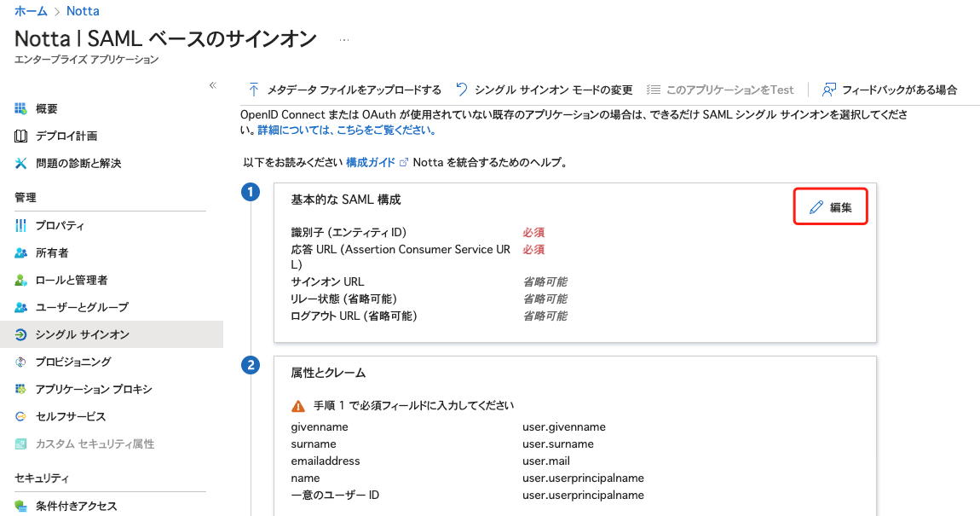Click このアプリケーションをTest button
Image resolution: width=980 pixels, height=516 pixels.
pyautogui.click(x=720, y=90)
